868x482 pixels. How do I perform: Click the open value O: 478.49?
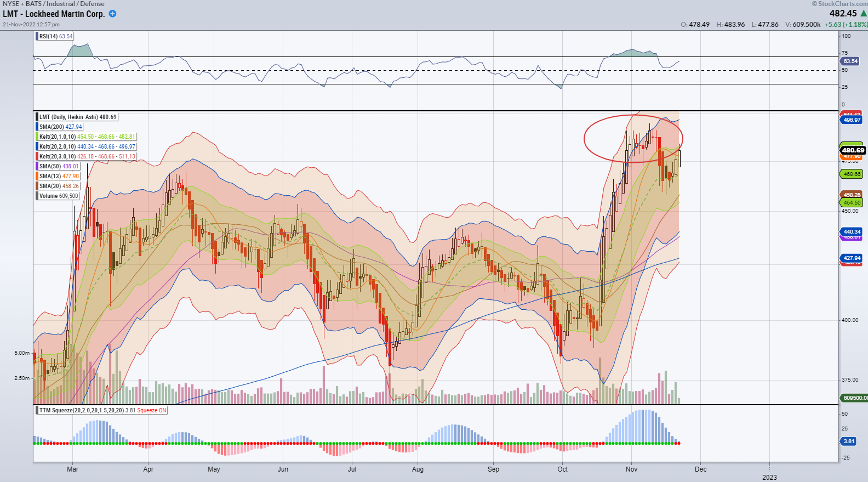coord(695,25)
